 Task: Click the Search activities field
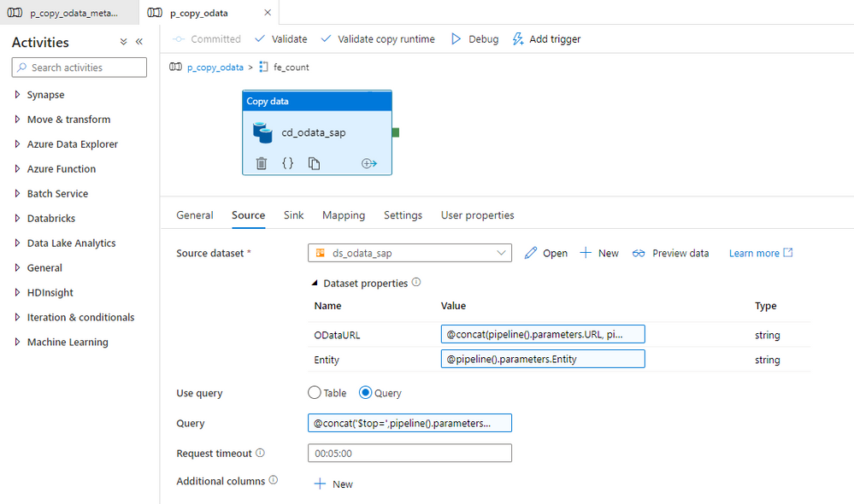pos(79,67)
